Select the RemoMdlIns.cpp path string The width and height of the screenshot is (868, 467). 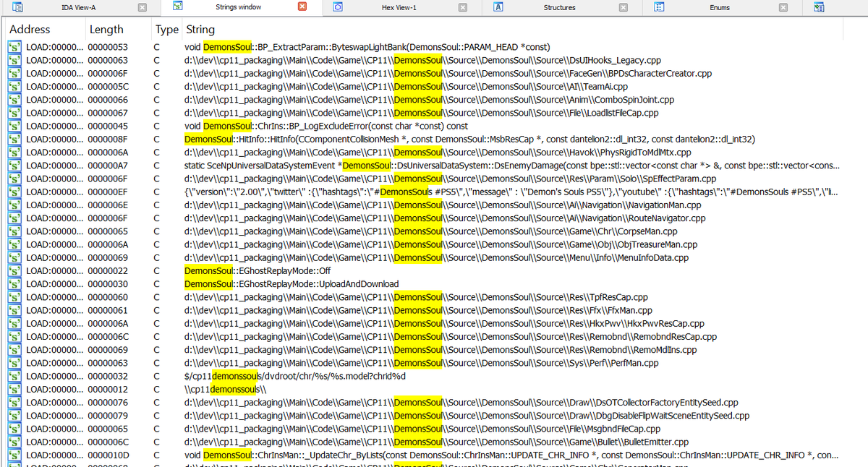pos(441,349)
